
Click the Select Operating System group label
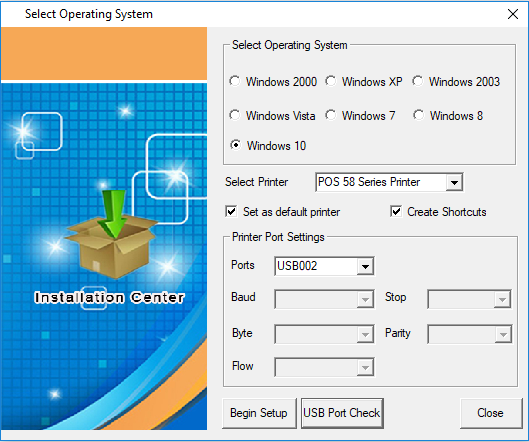[x=289, y=45]
